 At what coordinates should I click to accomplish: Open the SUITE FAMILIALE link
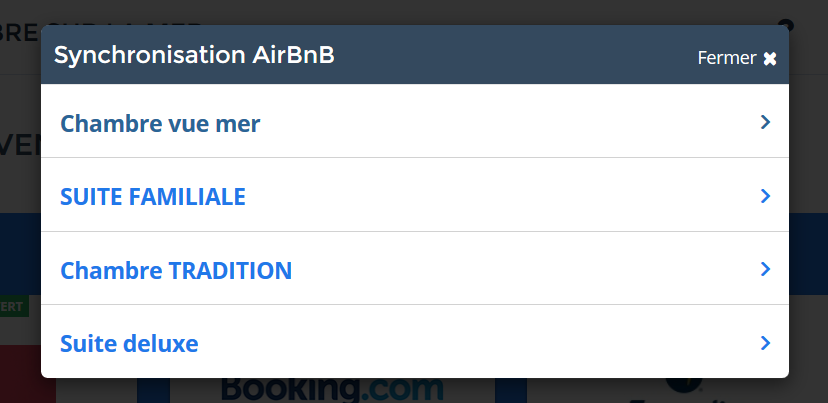(x=153, y=196)
